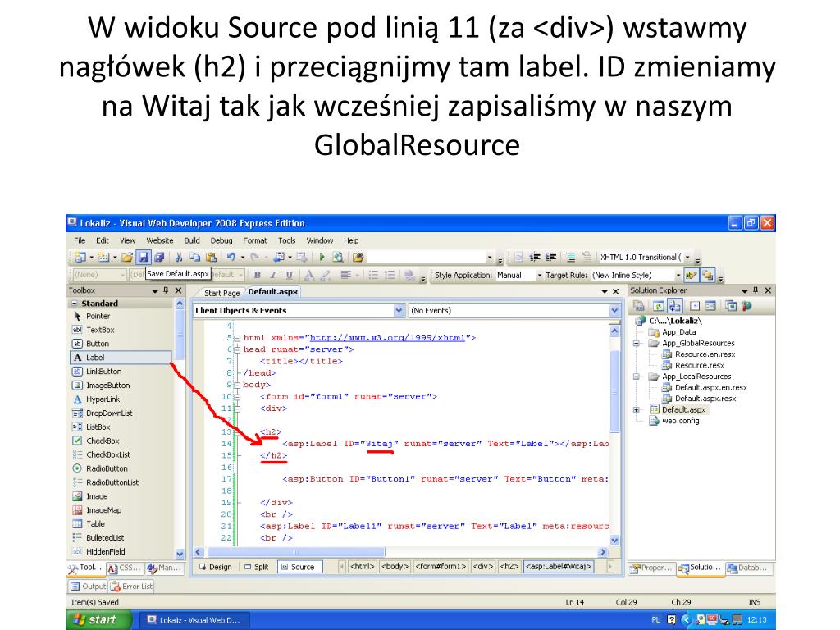This screenshot has width=840, height=630.
Task: Click the Paste clipboard icon
Action: click(211, 257)
